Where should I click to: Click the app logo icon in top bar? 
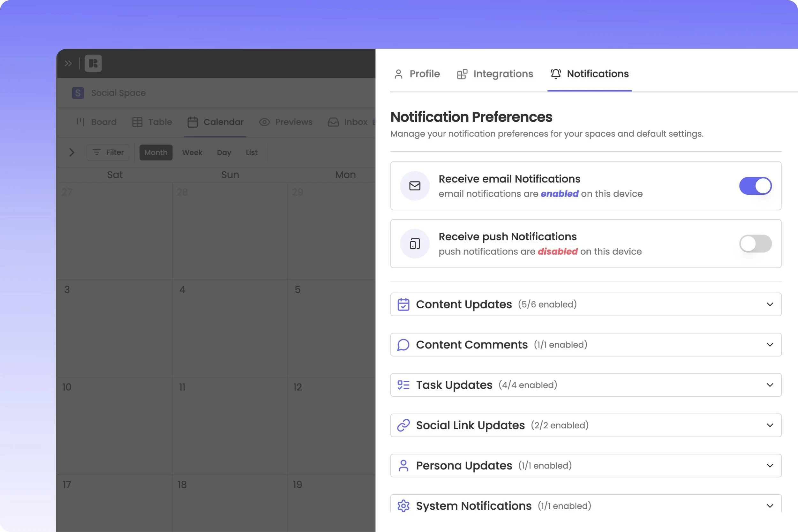[93, 64]
